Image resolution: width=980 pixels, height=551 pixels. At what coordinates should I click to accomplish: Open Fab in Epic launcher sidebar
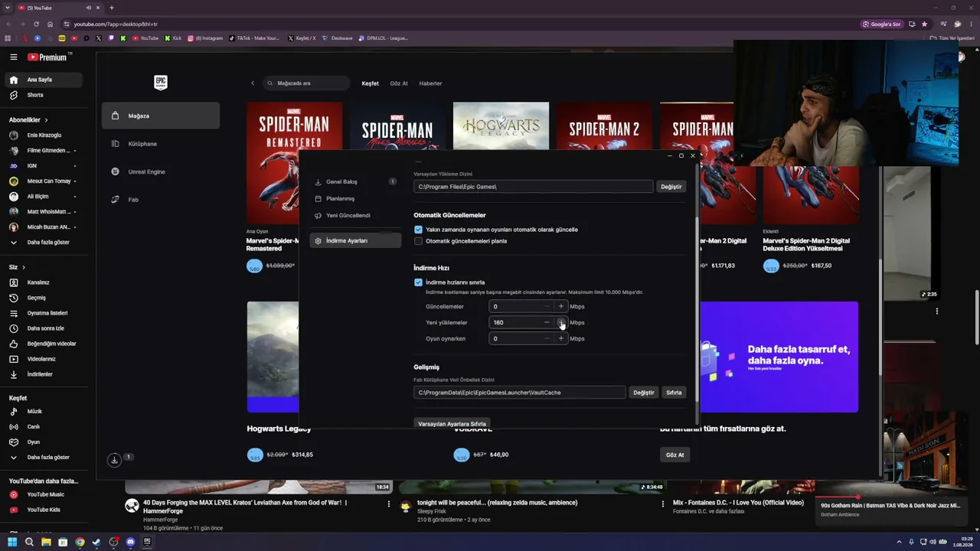[x=161, y=200]
